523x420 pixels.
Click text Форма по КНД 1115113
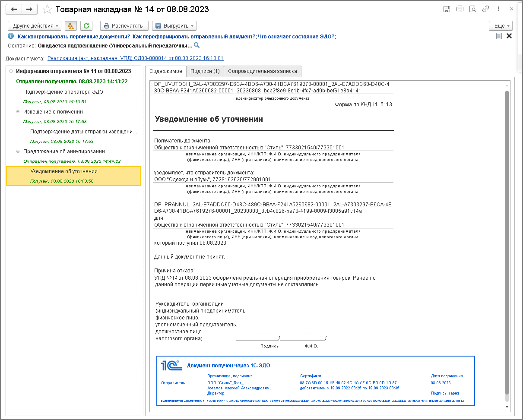[x=363, y=104]
